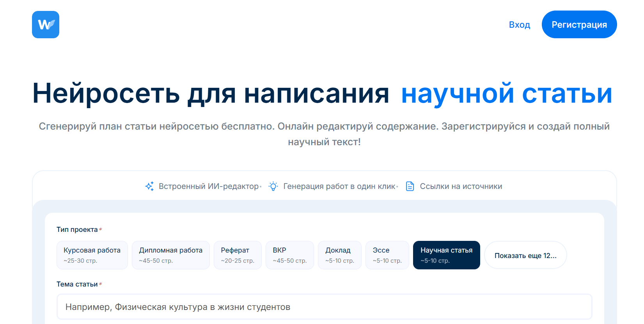Expand Показать еще 12 project types

pos(525,255)
